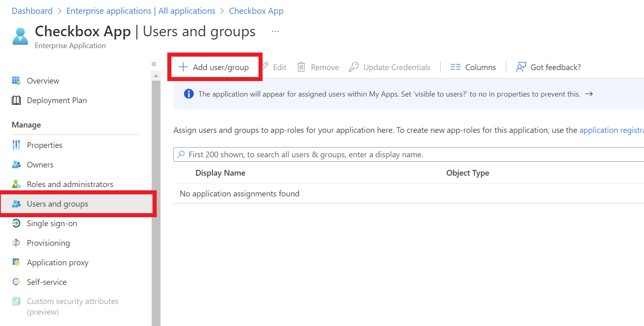Click the sidebar scrollbar up arrow
Viewport: 644px width, 326px height.
tap(156, 76)
